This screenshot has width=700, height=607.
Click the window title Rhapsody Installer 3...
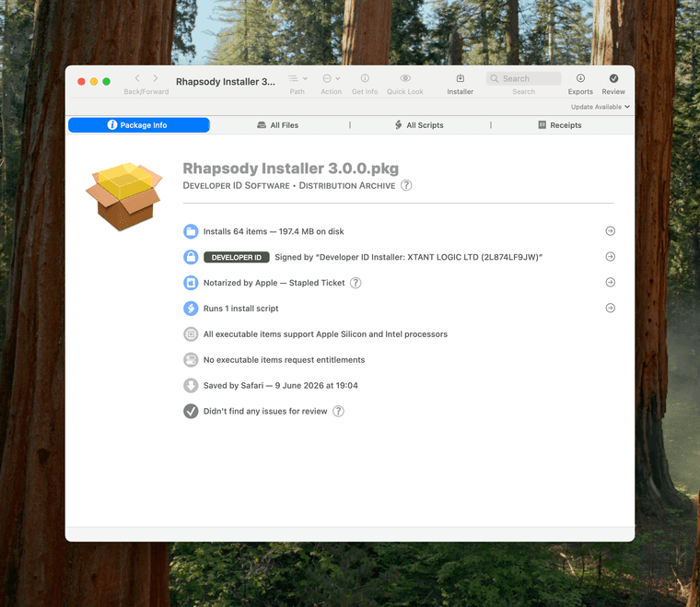226,82
